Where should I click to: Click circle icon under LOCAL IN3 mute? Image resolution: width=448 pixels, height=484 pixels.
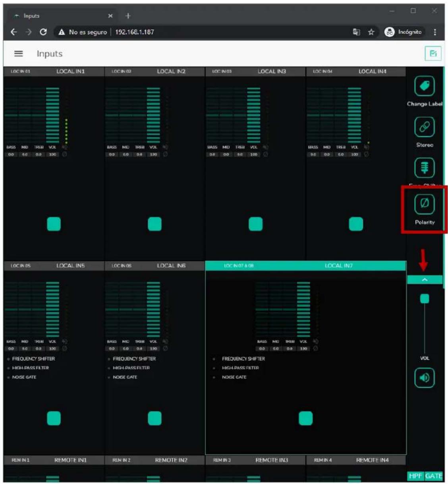coord(266,154)
